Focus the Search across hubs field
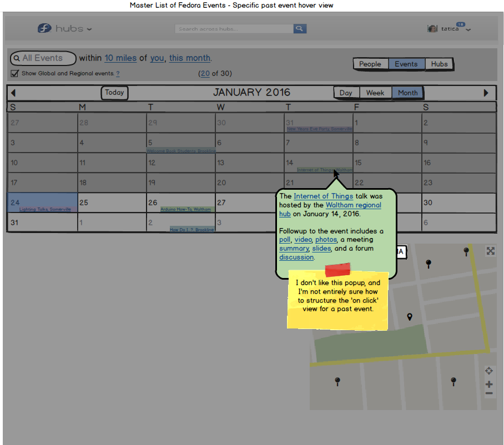This screenshot has width=504, height=445. click(x=234, y=29)
